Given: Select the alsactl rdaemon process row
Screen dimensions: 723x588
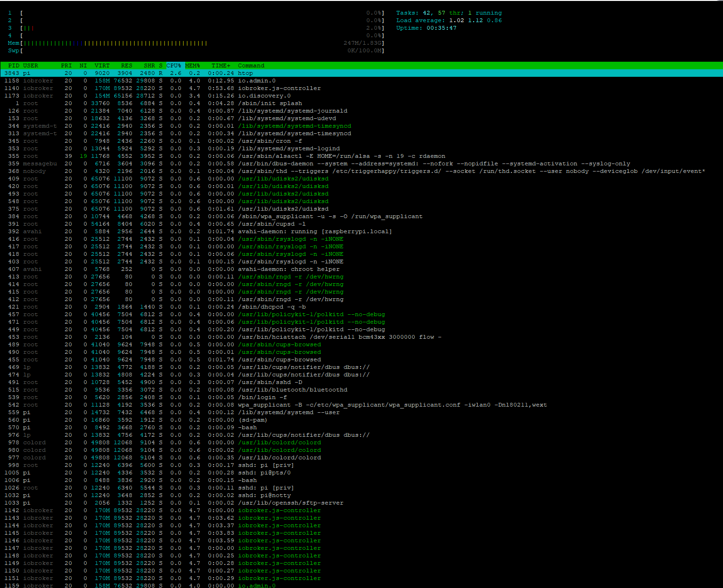Looking at the screenshot, I should 361,156.
